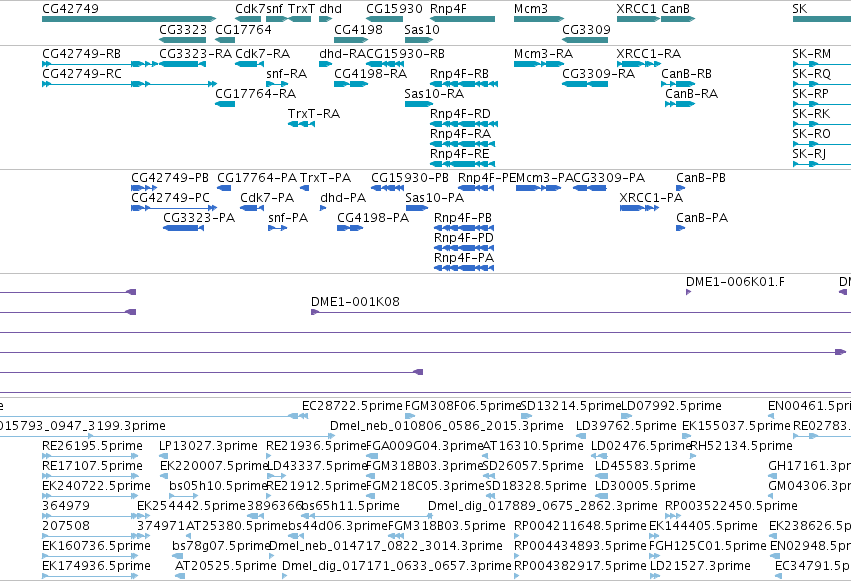Click the CanB-PB protein label
The width and height of the screenshot is (851, 581).
coord(701,177)
